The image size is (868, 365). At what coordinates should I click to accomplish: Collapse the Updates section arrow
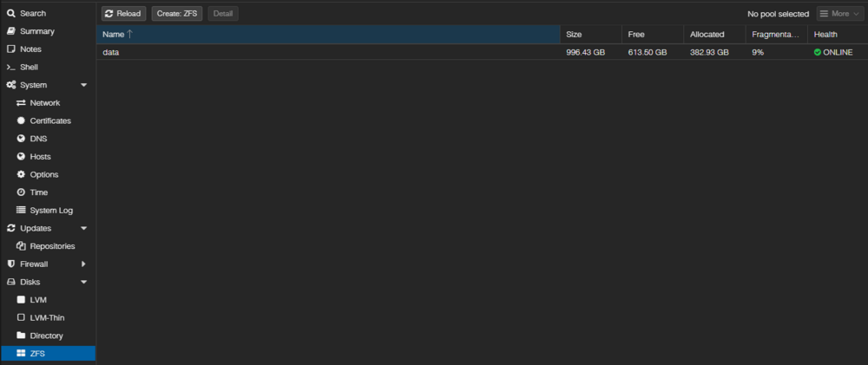click(x=84, y=228)
